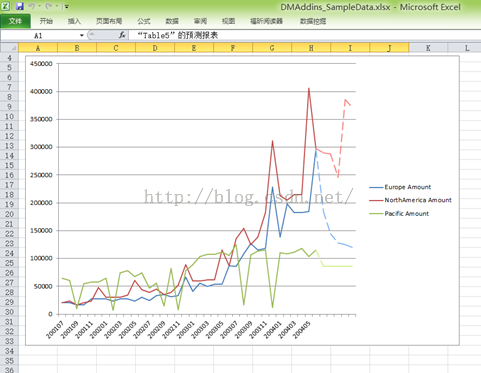Select column K header
Image resolution: width=481 pixels, height=373 pixels.
point(428,48)
